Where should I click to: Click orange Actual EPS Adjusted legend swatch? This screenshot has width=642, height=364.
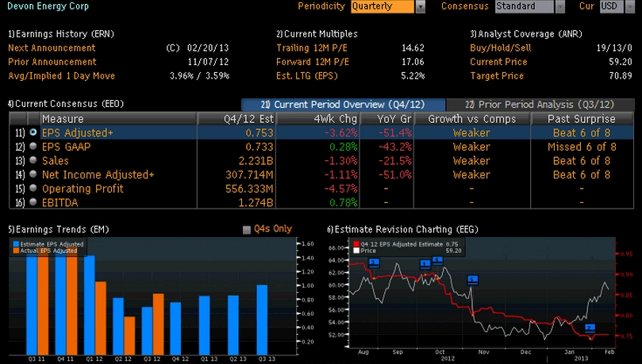[x=16, y=251]
